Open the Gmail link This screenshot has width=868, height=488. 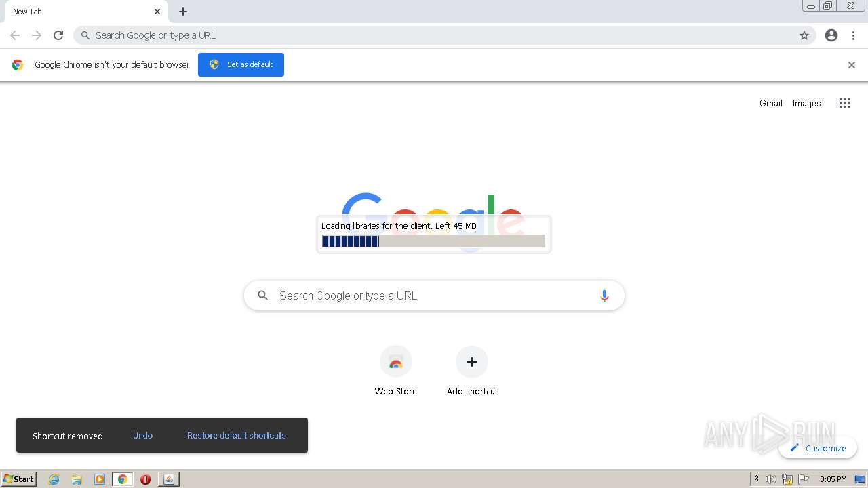[771, 103]
